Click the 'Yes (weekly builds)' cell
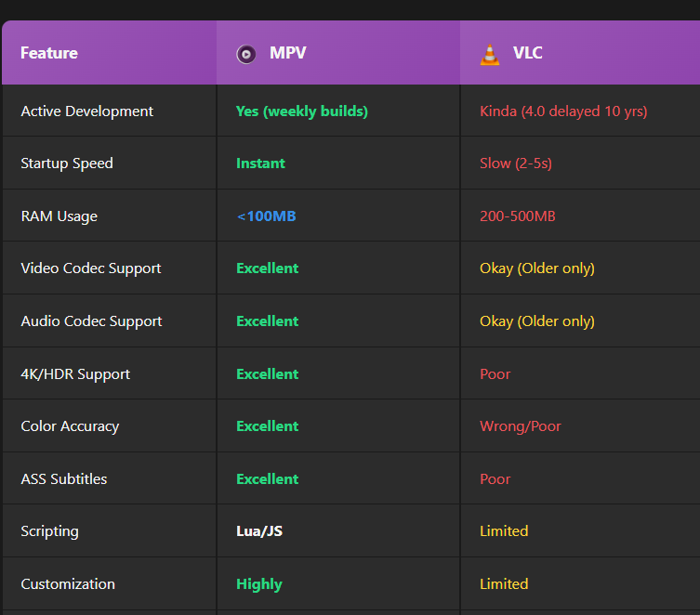This screenshot has height=615, width=700. click(302, 111)
